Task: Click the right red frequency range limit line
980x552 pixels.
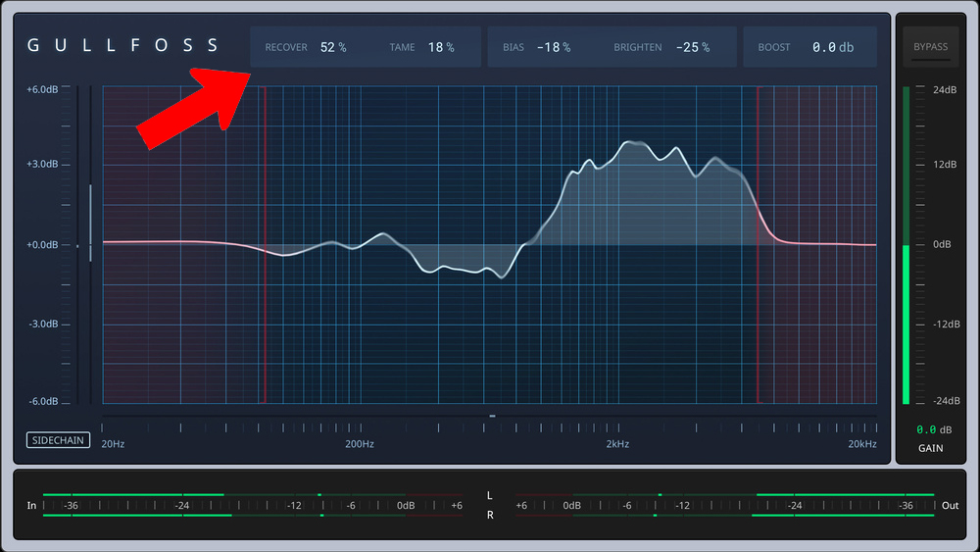Action: (759, 244)
